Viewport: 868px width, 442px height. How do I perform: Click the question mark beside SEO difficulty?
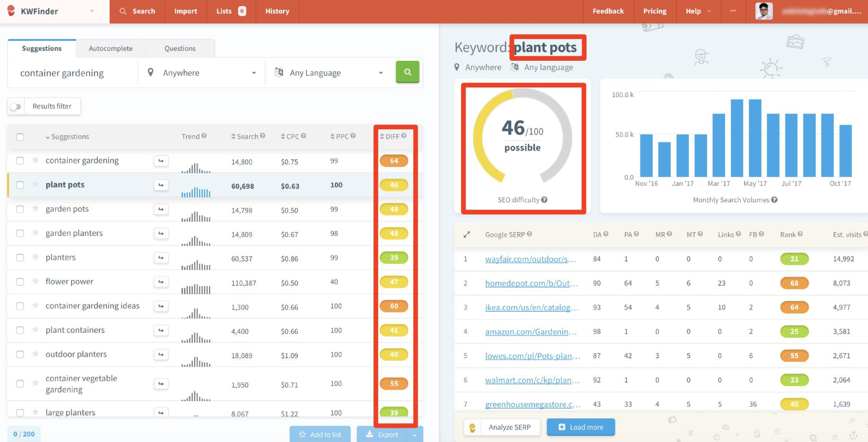544,200
